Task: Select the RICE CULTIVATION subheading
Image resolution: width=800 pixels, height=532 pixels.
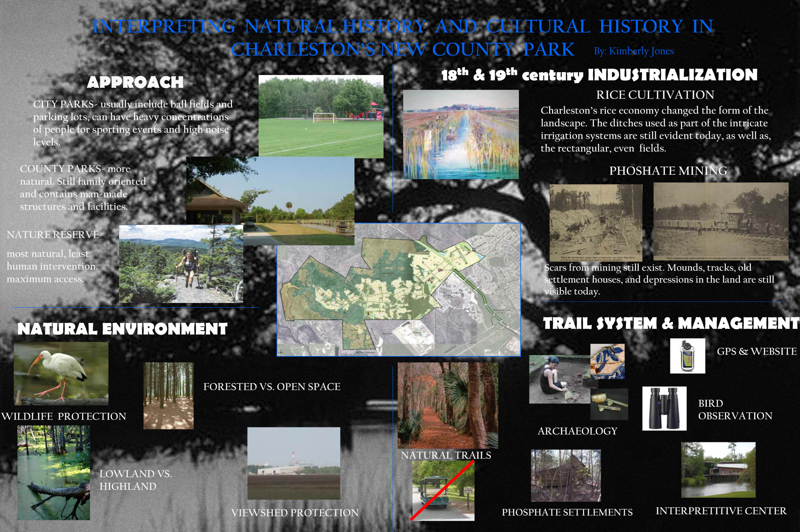Action: [655, 95]
